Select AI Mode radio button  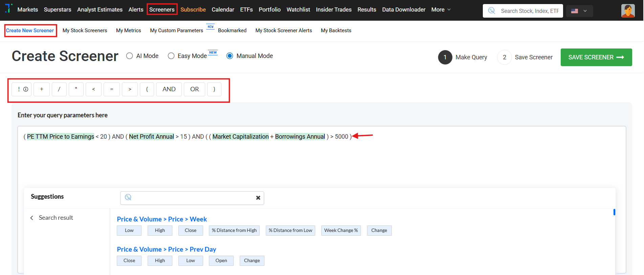pyautogui.click(x=129, y=56)
